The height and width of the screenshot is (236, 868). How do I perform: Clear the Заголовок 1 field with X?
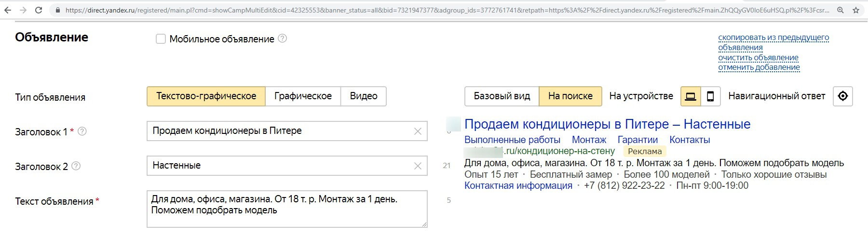pyautogui.click(x=418, y=131)
